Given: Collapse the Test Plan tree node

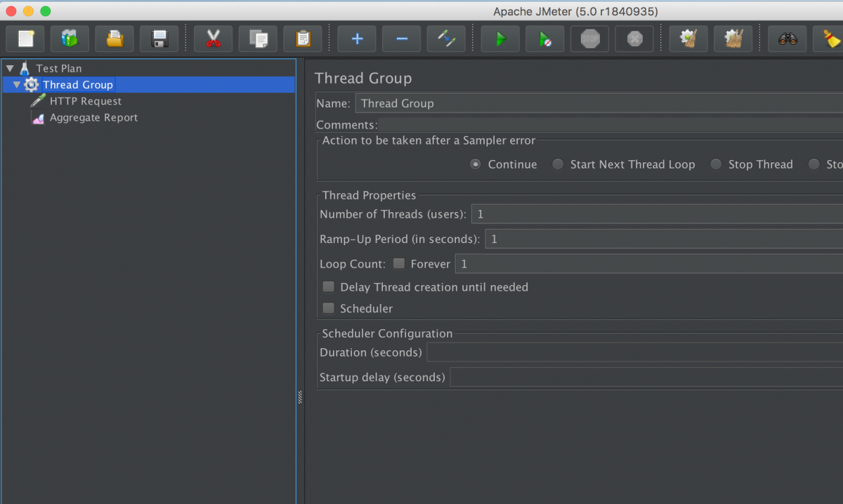Looking at the screenshot, I should click(x=9, y=68).
